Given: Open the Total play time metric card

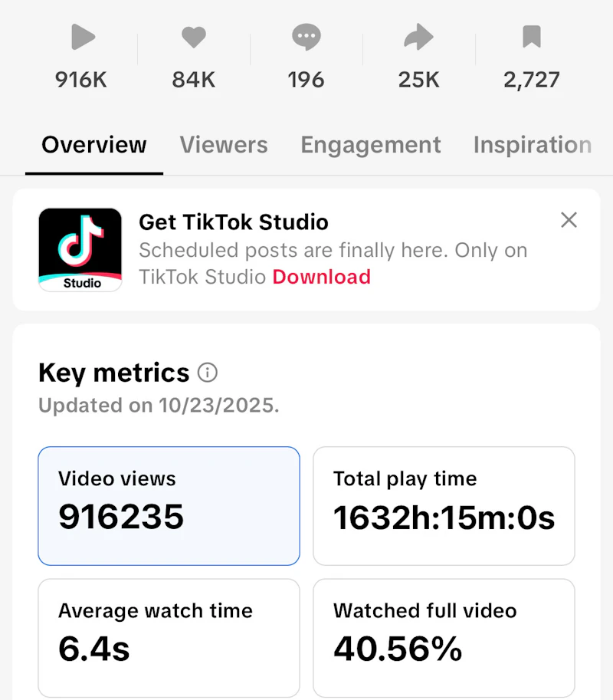Looking at the screenshot, I should point(443,506).
